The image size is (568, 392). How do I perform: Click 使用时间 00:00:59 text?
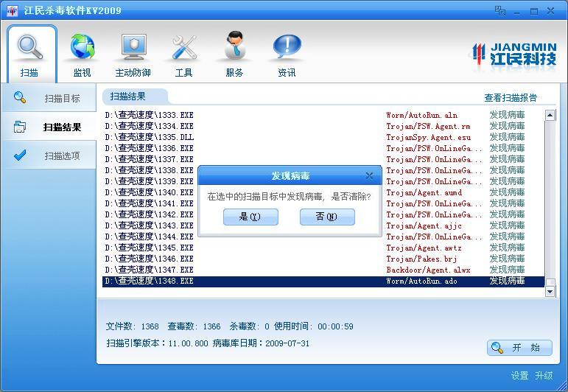click(314, 326)
